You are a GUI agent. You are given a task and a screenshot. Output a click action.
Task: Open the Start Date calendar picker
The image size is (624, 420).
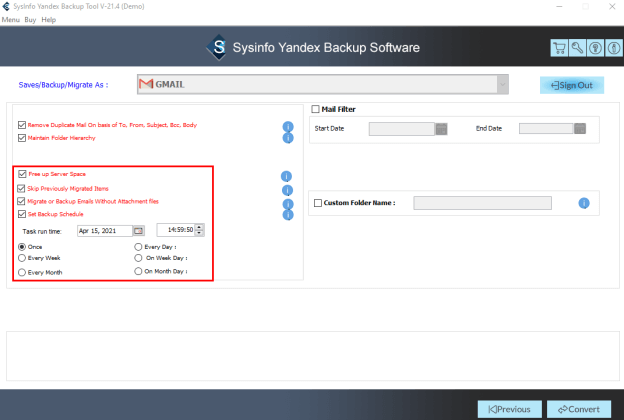coord(441,129)
